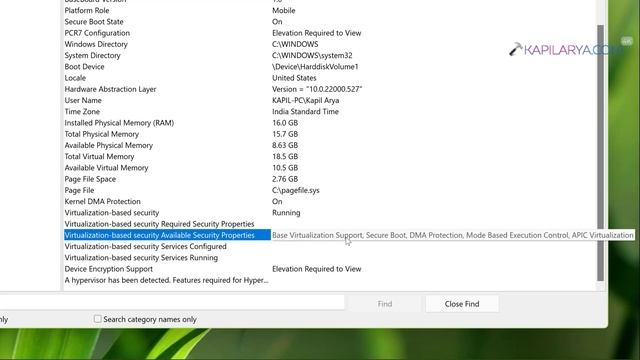Click the vertical scrollbar thumb
The width and height of the screenshot is (640, 360).
coord(600,153)
